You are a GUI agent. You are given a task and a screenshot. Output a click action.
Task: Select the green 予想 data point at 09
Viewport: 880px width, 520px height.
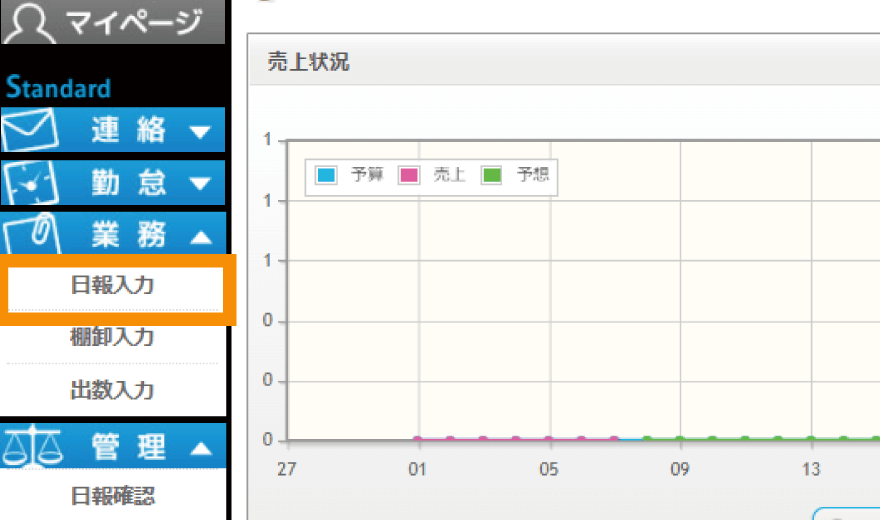679,439
